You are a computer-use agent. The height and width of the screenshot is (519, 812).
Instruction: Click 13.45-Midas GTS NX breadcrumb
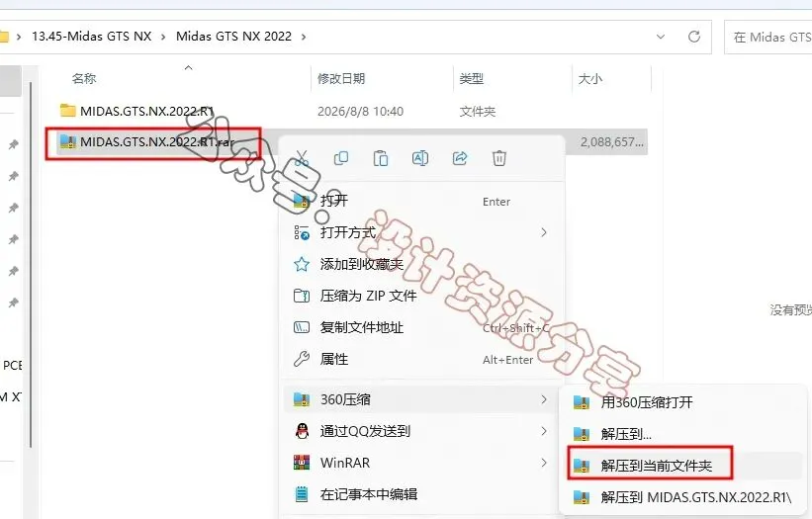[x=92, y=37]
